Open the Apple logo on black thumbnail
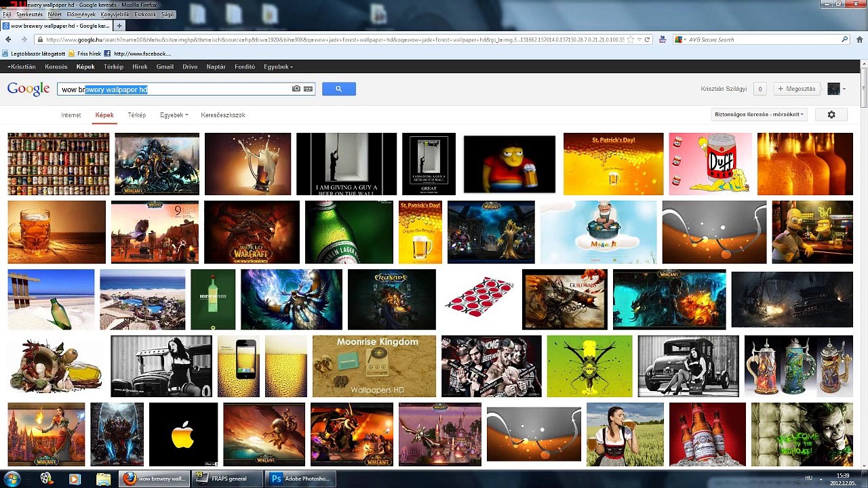This screenshot has width=868, height=488. pos(183,434)
